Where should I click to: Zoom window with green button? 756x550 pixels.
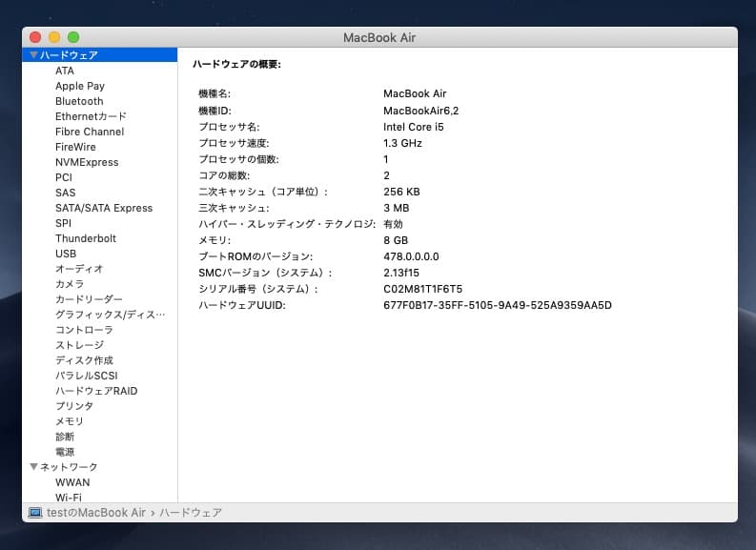coord(73,37)
